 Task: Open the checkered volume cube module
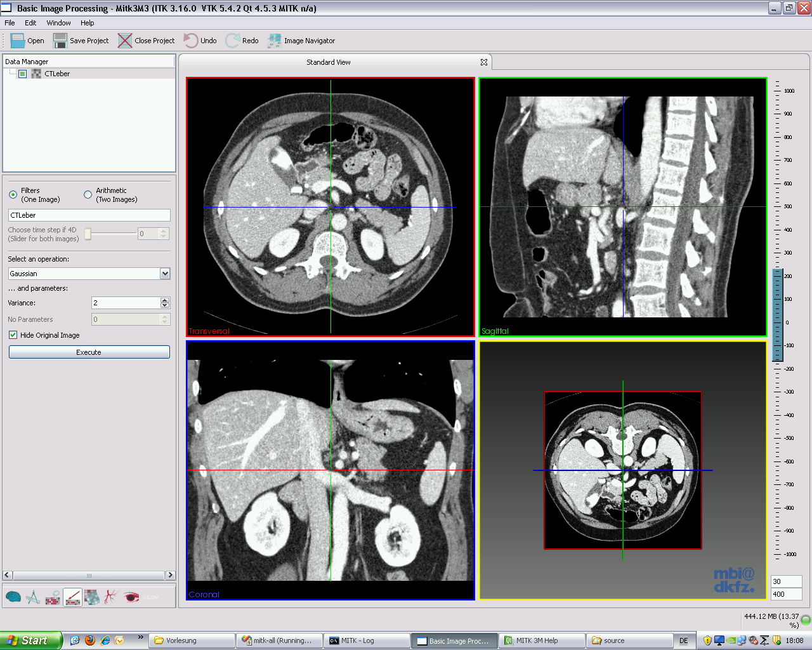[92, 597]
